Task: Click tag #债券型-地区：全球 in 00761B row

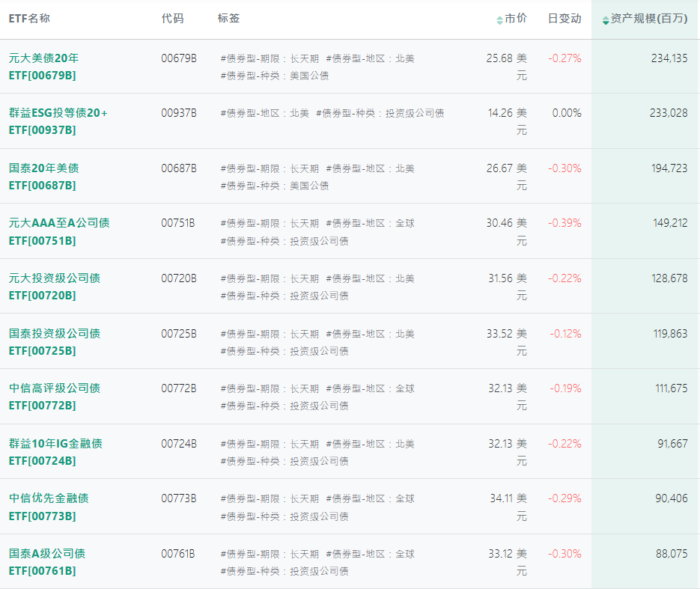Action: tap(370, 554)
